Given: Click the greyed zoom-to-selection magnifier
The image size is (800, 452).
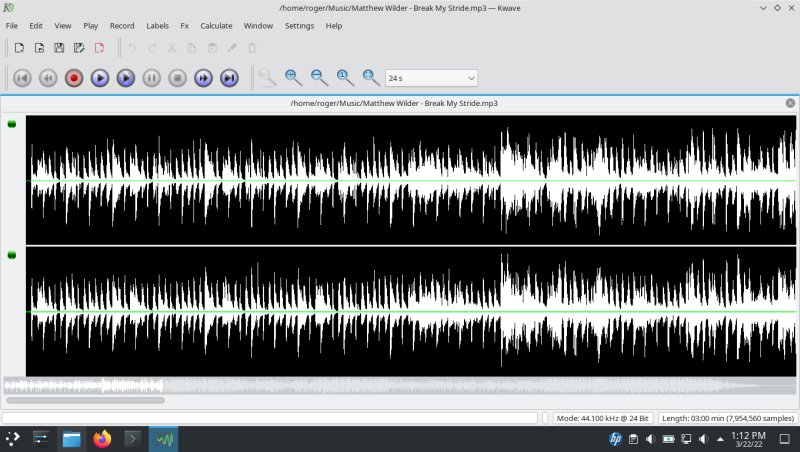Looking at the screenshot, I should point(267,78).
